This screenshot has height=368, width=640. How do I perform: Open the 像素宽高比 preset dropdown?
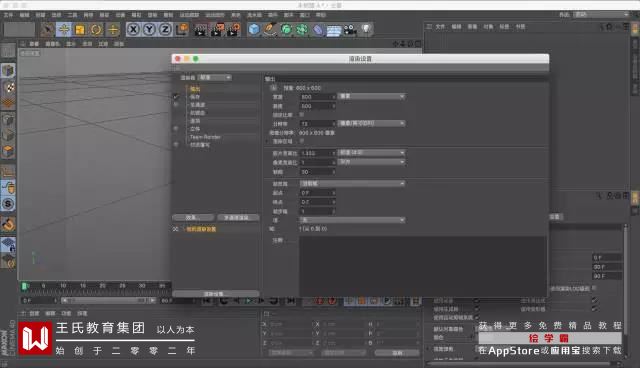pyautogui.click(x=371, y=162)
